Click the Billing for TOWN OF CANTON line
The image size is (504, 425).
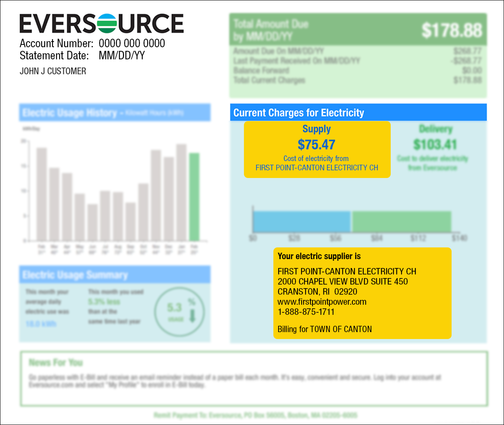click(325, 329)
